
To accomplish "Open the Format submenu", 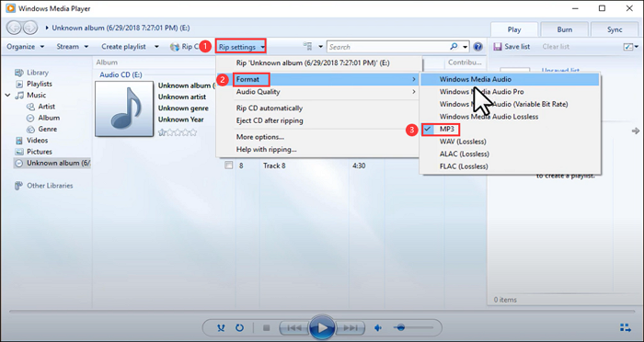I will point(318,79).
